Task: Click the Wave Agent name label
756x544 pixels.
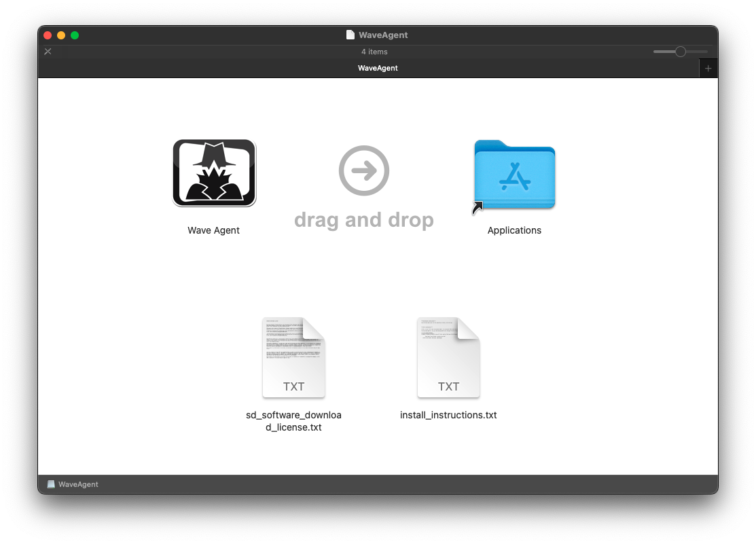Action: click(x=213, y=230)
